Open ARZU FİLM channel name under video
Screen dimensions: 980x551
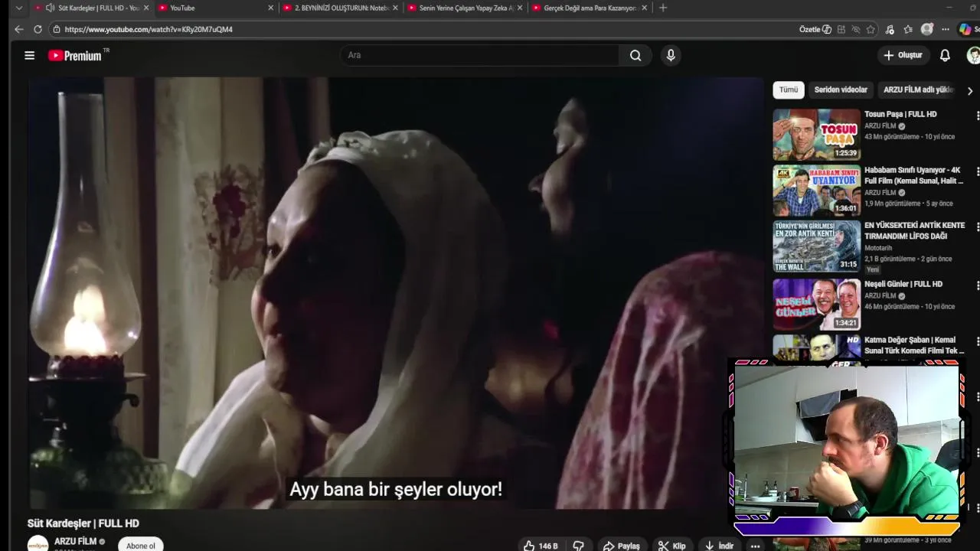click(75, 541)
